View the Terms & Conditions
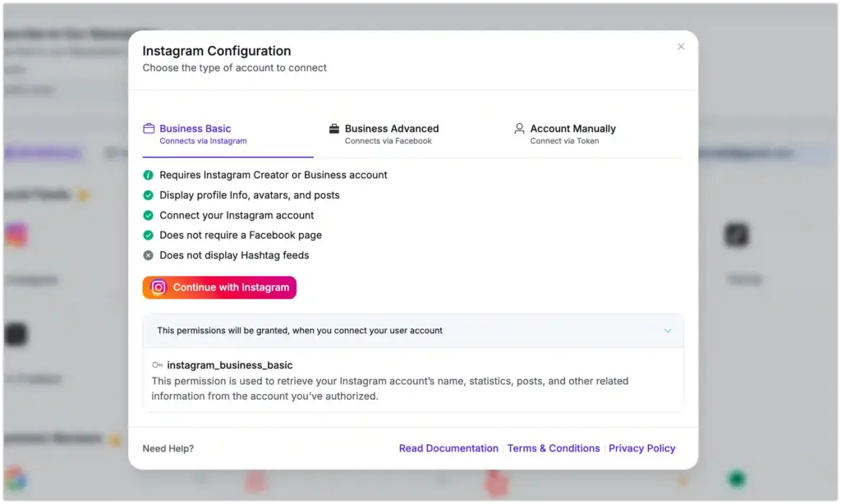The image size is (841, 504). click(x=554, y=448)
